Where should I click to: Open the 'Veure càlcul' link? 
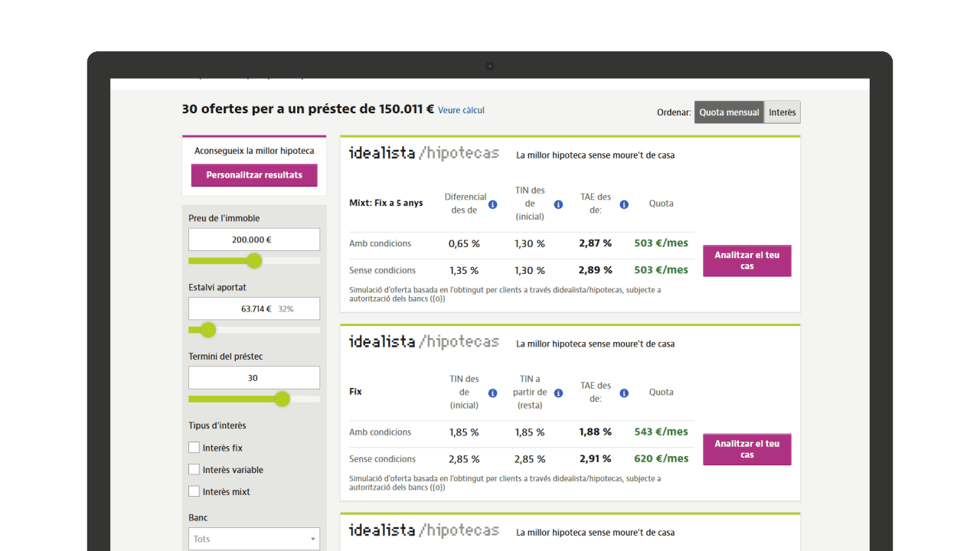[460, 110]
